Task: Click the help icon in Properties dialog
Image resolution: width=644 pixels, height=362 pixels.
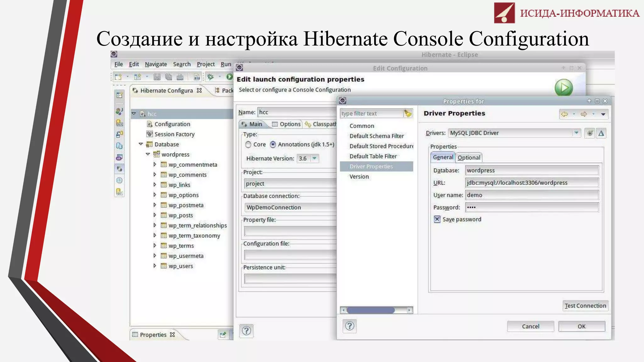Action: 349,326
